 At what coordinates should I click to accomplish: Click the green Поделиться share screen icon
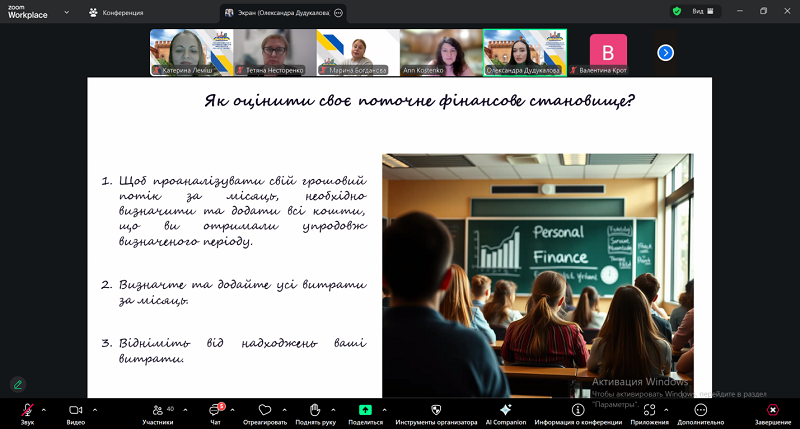point(365,410)
